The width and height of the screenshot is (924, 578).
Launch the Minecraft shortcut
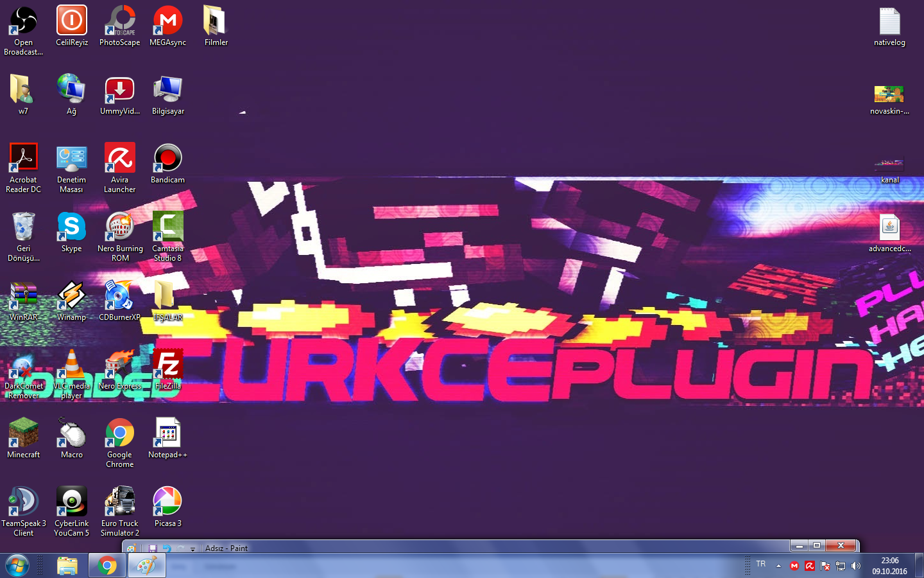pyautogui.click(x=23, y=438)
